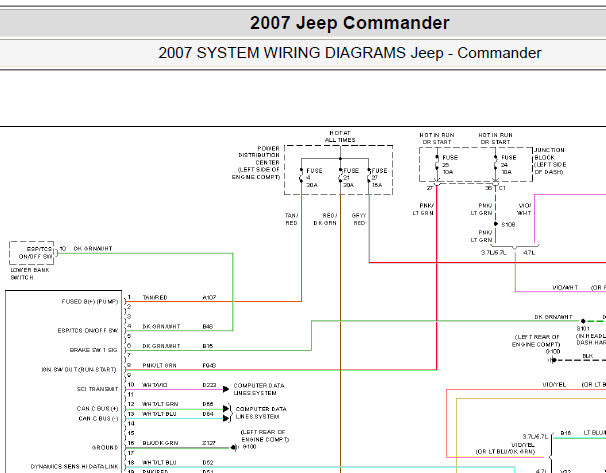
Task: Click the "BRAKE SW 1 SIG" pin label
Action: tap(93, 350)
